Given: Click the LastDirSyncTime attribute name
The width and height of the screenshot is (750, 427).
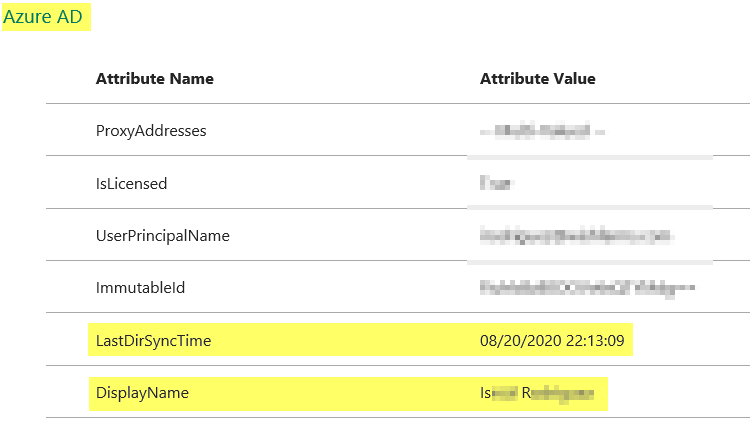Looking at the screenshot, I should 154,341.
